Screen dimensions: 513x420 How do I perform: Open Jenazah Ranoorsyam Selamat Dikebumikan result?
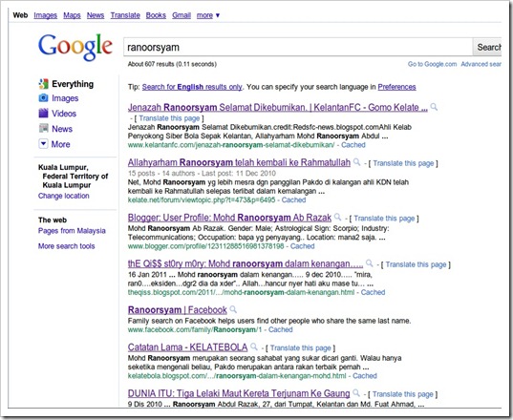[x=278, y=107]
